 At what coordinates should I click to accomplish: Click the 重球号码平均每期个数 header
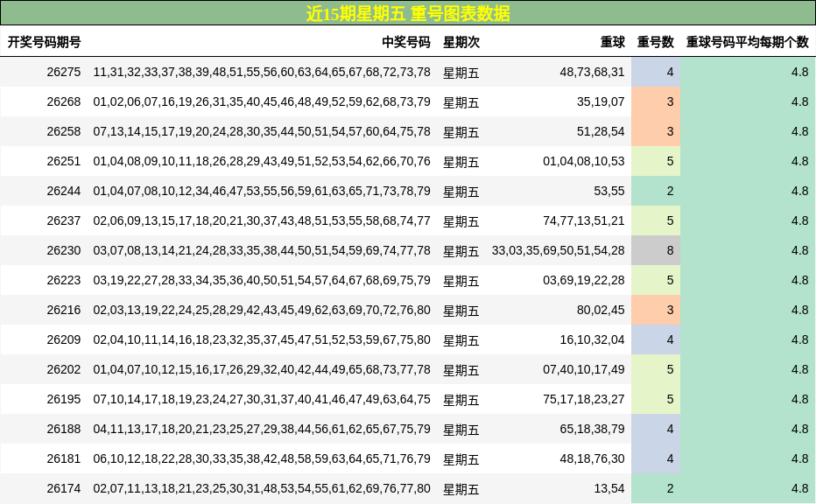coord(748,42)
